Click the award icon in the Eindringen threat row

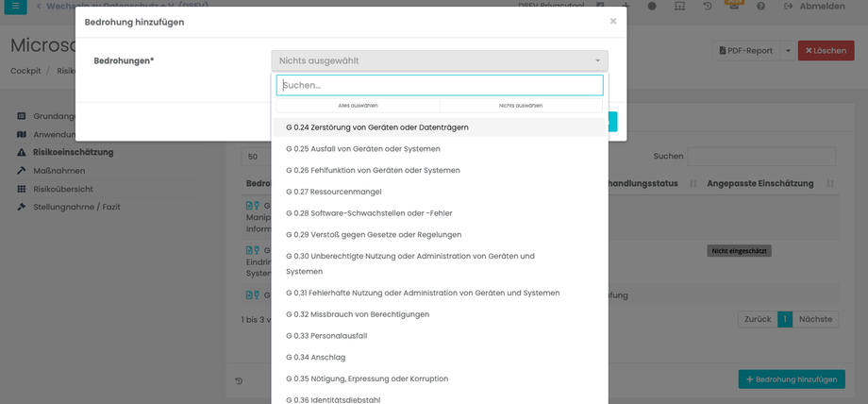point(257,250)
